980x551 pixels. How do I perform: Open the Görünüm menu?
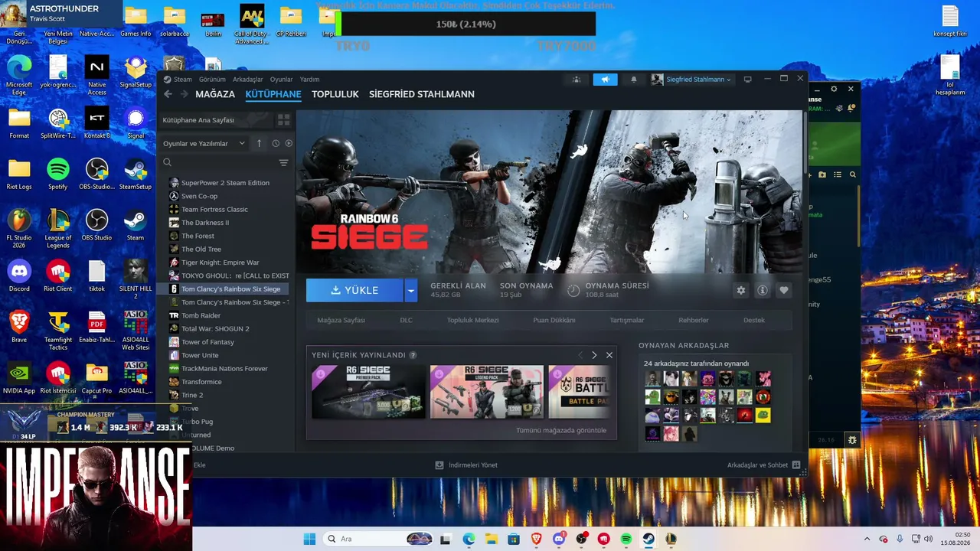tap(212, 79)
